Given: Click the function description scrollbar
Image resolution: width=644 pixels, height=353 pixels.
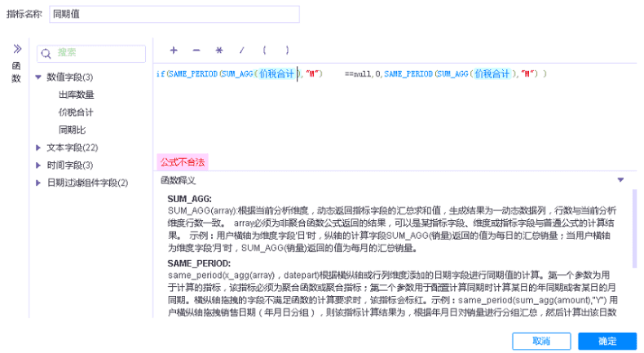Looking at the screenshot, I should coord(634,228).
